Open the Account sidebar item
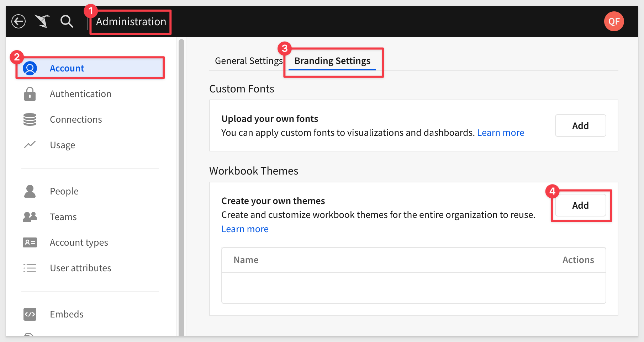Viewport: 644px width, 342px height. [90, 68]
